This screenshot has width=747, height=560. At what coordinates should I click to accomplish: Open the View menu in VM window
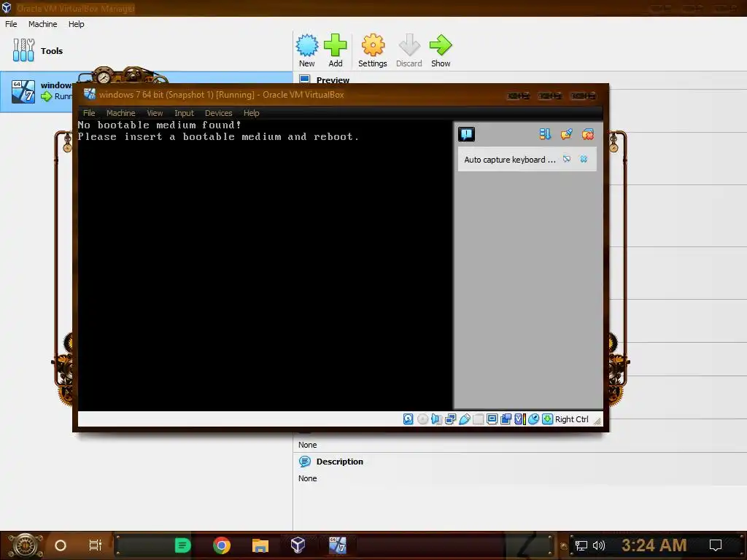tap(155, 113)
